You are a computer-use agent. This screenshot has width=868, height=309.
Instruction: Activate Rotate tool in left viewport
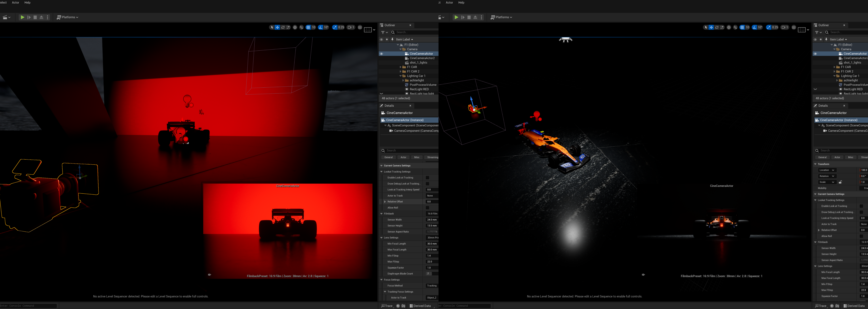click(283, 27)
